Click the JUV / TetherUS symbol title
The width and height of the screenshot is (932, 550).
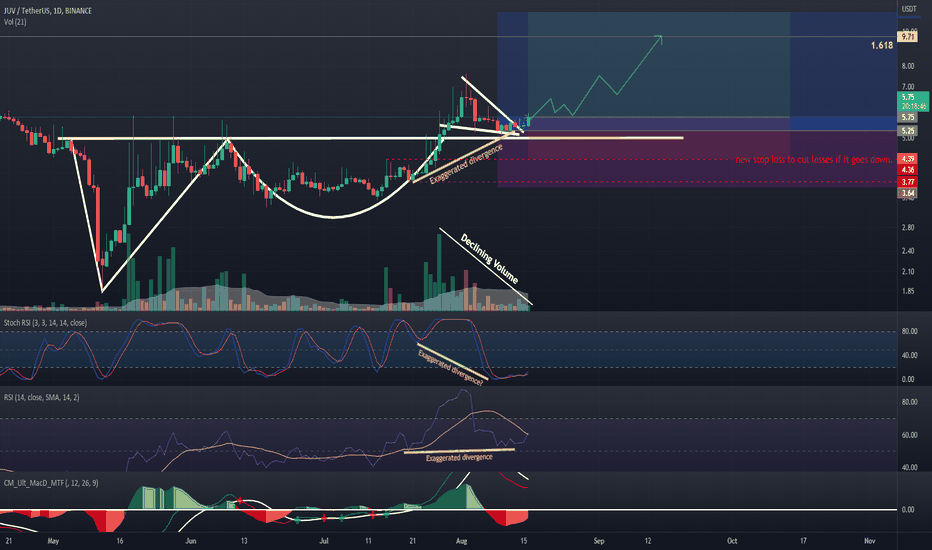[x=48, y=11]
